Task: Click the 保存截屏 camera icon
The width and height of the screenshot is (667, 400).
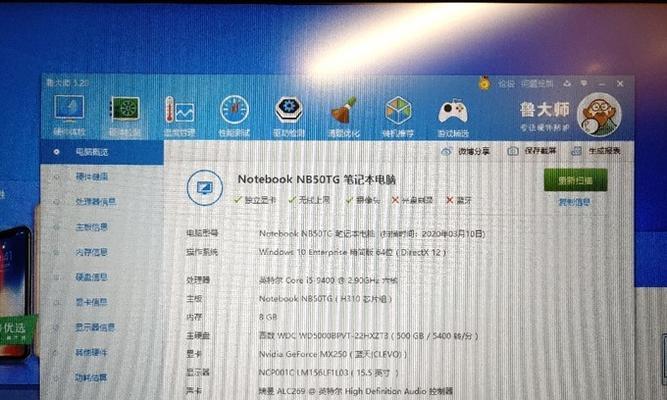Action: [x=513, y=151]
